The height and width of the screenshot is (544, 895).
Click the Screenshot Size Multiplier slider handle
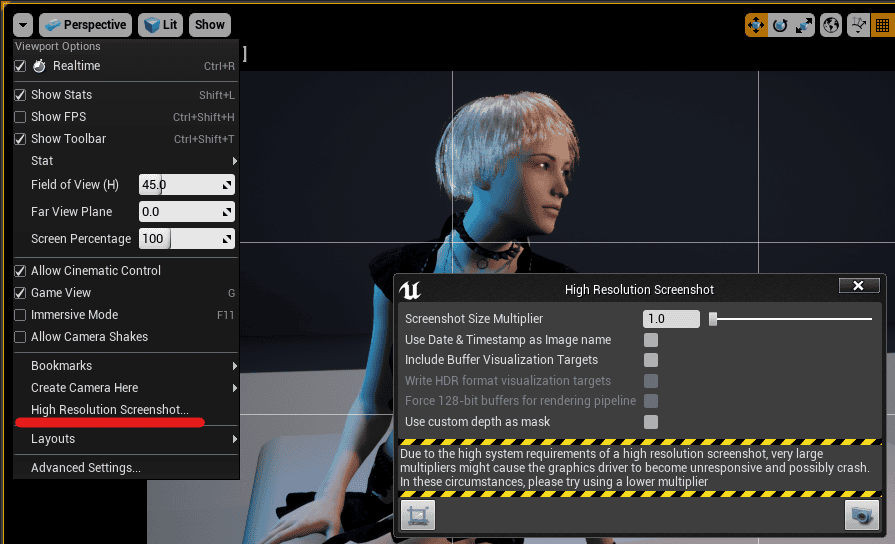pyautogui.click(x=713, y=319)
